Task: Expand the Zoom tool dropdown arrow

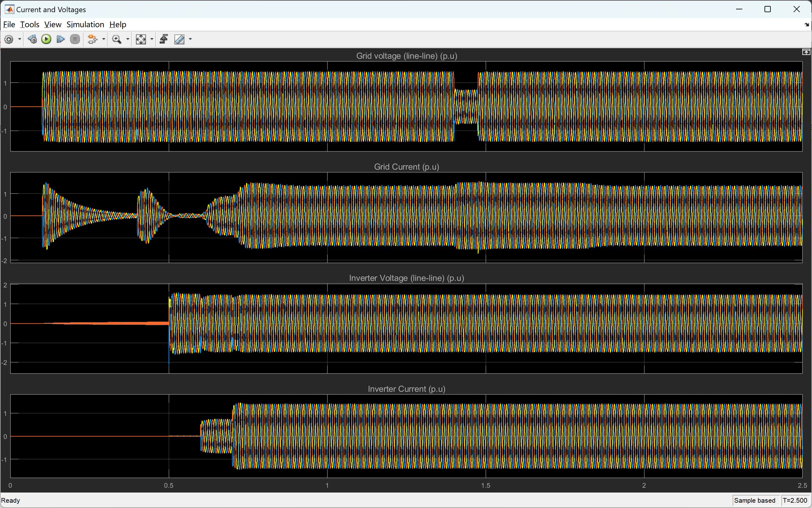Action: pyautogui.click(x=128, y=39)
